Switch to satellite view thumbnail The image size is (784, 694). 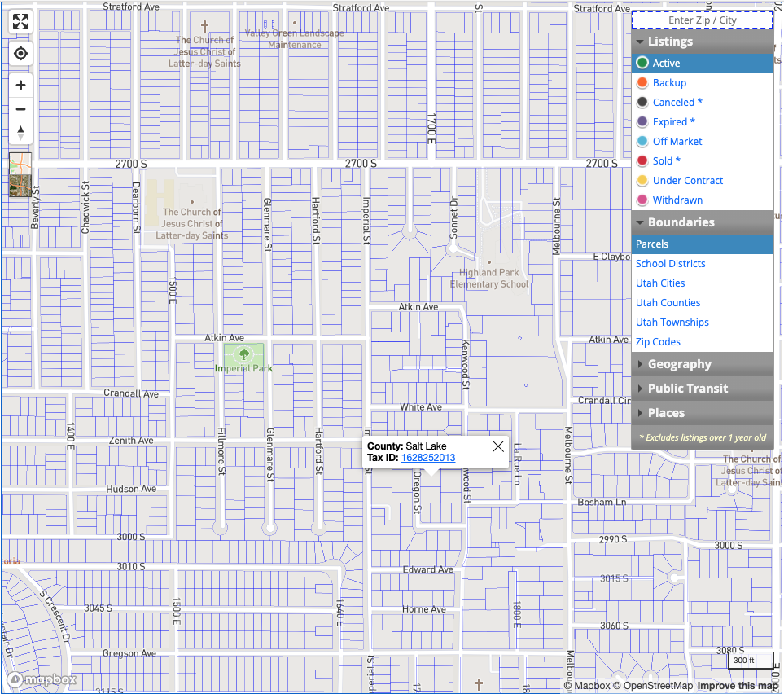pos(20,174)
